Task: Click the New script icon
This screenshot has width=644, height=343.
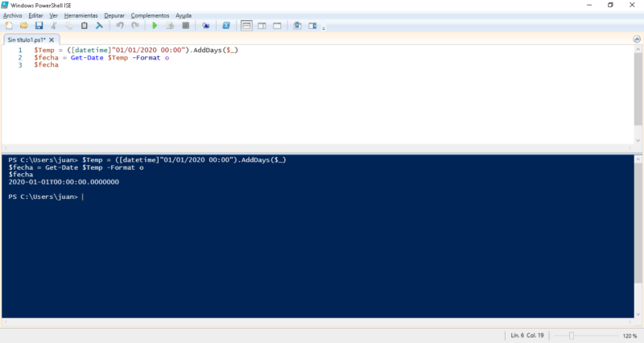Action: [x=9, y=26]
